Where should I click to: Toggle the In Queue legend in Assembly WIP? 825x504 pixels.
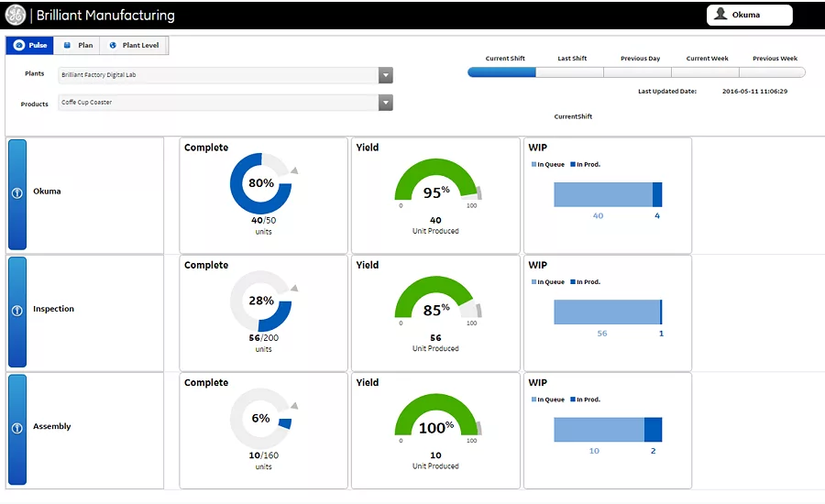point(548,400)
